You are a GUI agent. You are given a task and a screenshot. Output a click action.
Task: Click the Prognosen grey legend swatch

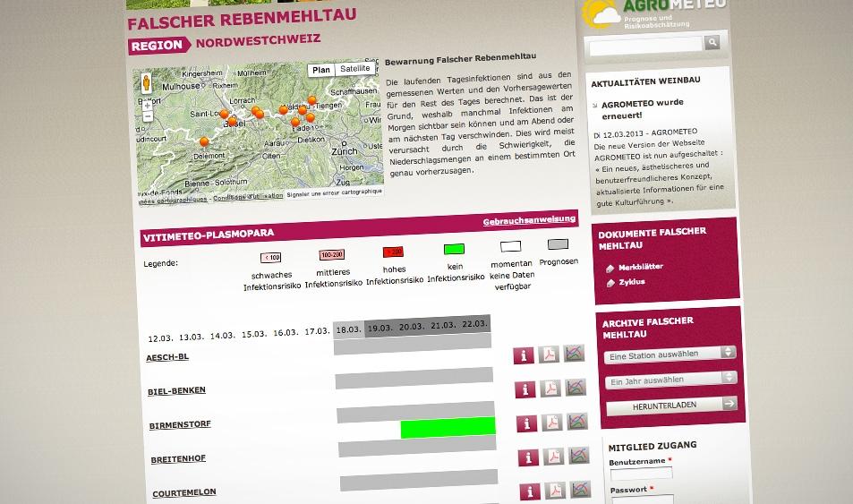558,244
